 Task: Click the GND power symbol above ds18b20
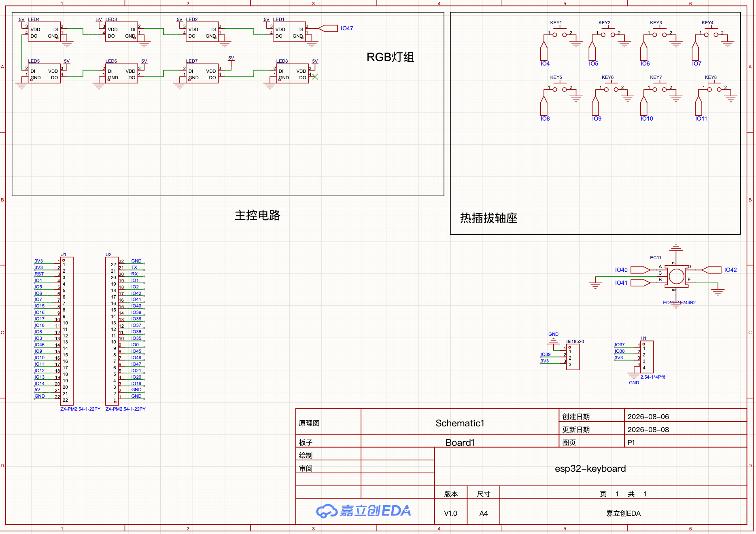point(553,341)
